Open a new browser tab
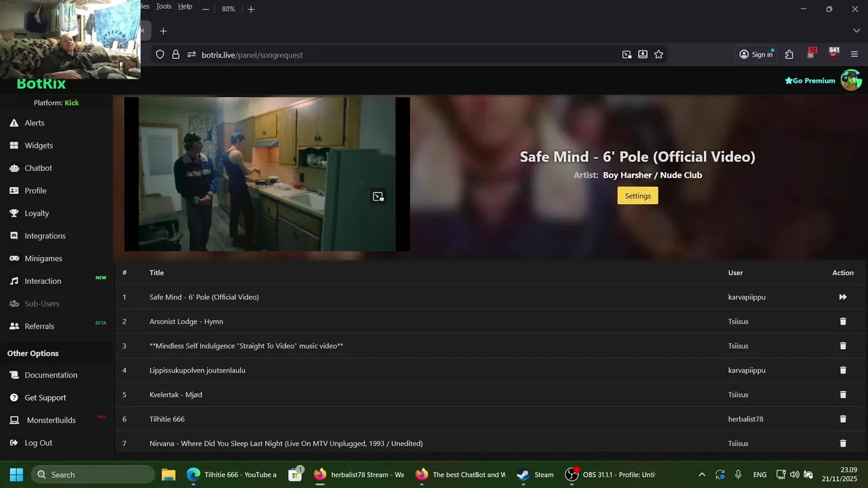 pos(163,31)
